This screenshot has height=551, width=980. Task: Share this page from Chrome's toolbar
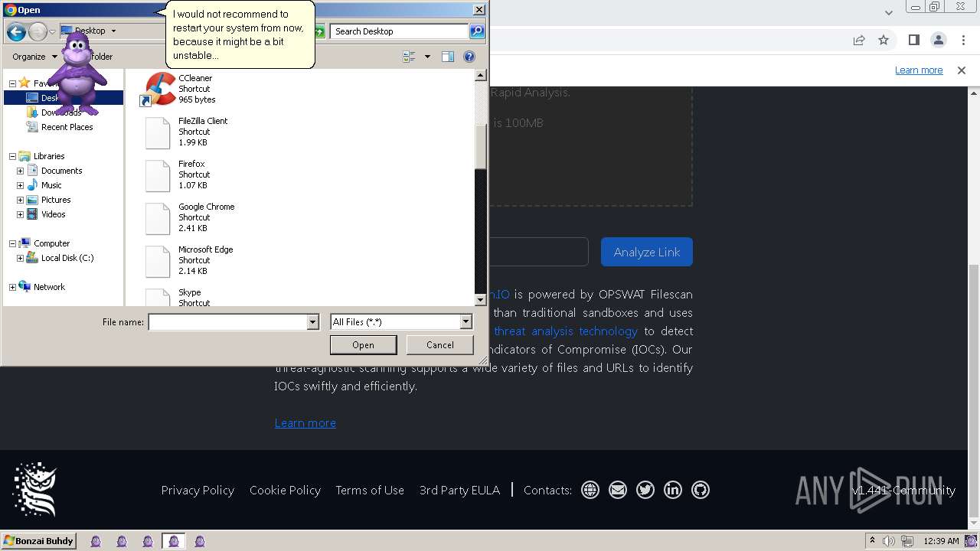coord(859,40)
